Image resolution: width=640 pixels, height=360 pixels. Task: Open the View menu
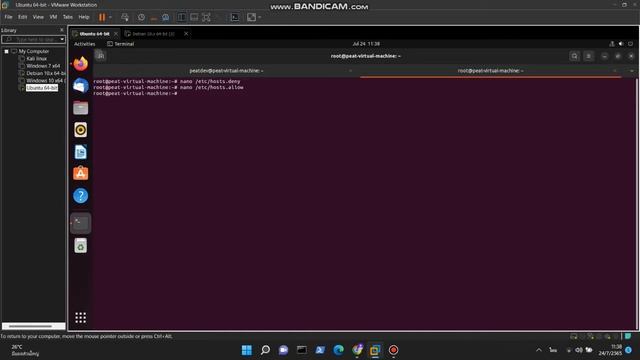[38, 17]
